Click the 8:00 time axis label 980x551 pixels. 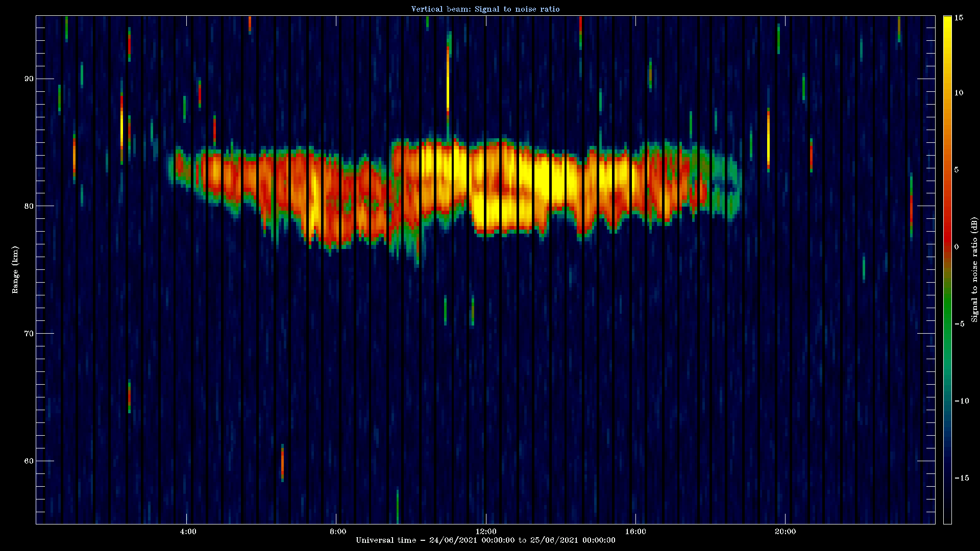(338, 532)
